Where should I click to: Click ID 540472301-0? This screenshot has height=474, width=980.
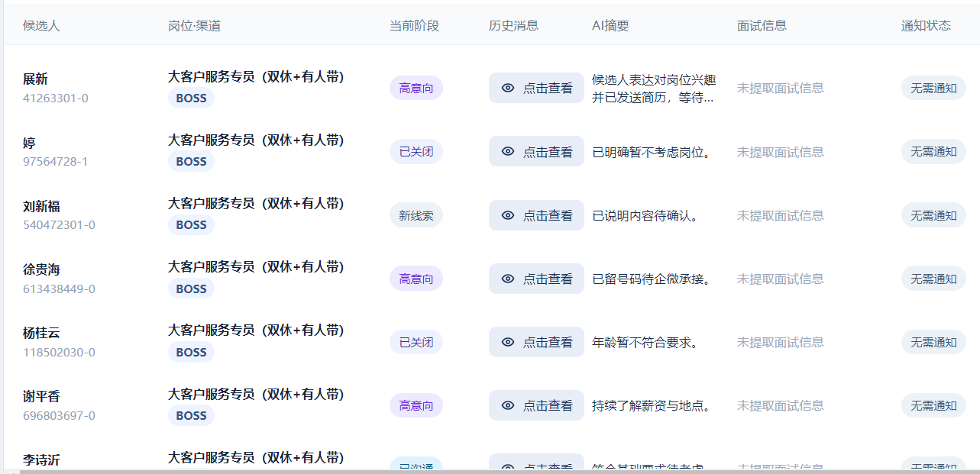coord(59,224)
